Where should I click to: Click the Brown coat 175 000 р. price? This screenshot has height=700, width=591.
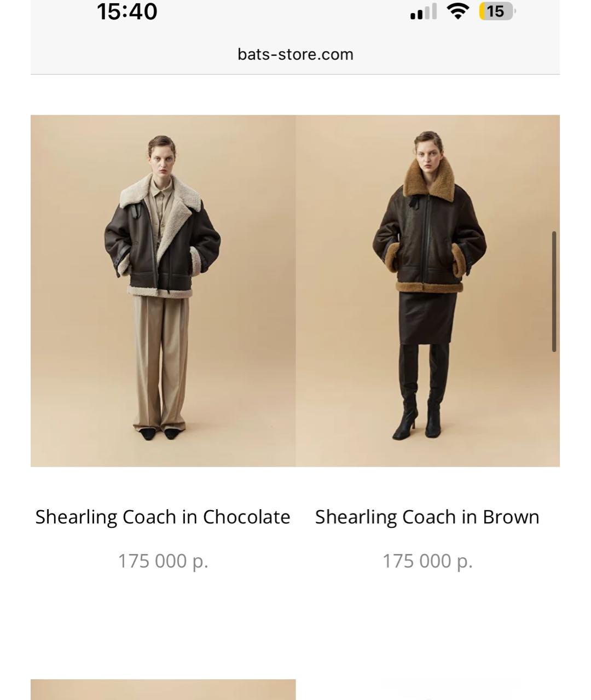coord(427,561)
